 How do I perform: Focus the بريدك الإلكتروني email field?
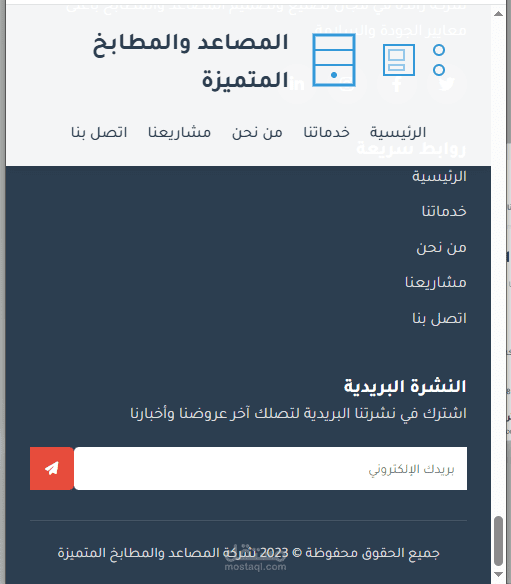click(270, 468)
